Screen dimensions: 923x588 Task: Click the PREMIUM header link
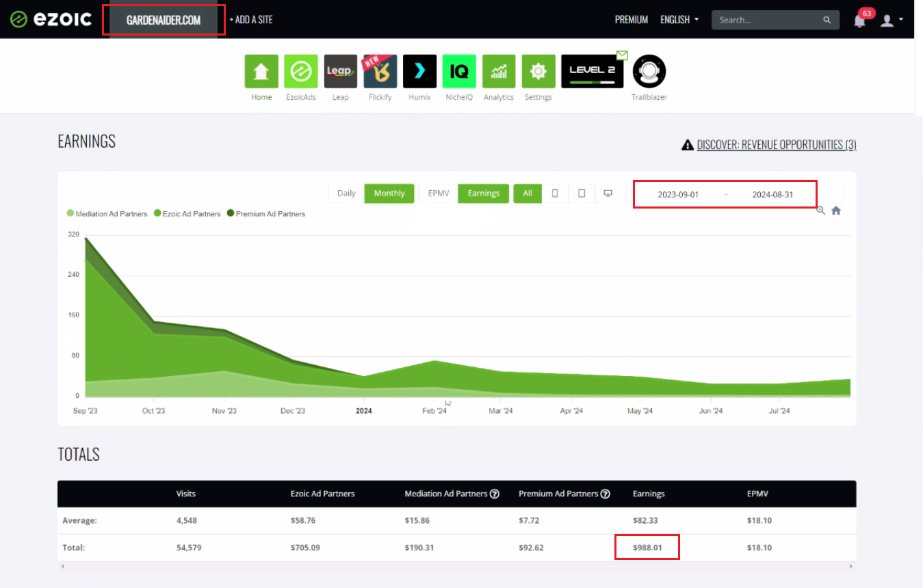tap(632, 20)
